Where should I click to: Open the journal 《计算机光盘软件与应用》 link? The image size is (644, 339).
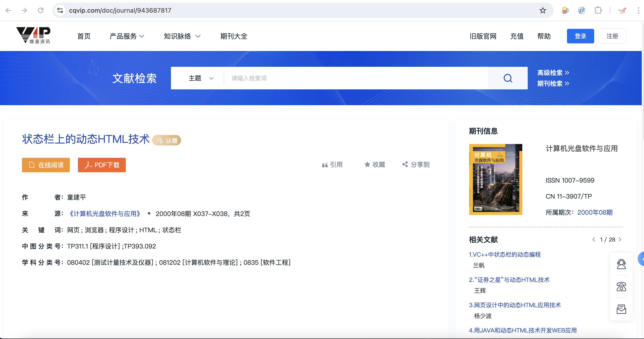[x=105, y=214]
